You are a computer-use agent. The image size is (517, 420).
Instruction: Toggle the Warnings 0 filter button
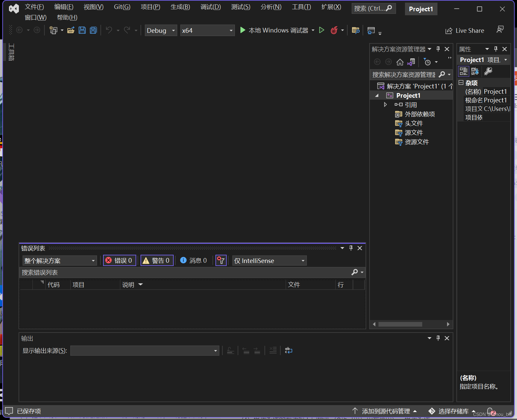pyautogui.click(x=157, y=261)
